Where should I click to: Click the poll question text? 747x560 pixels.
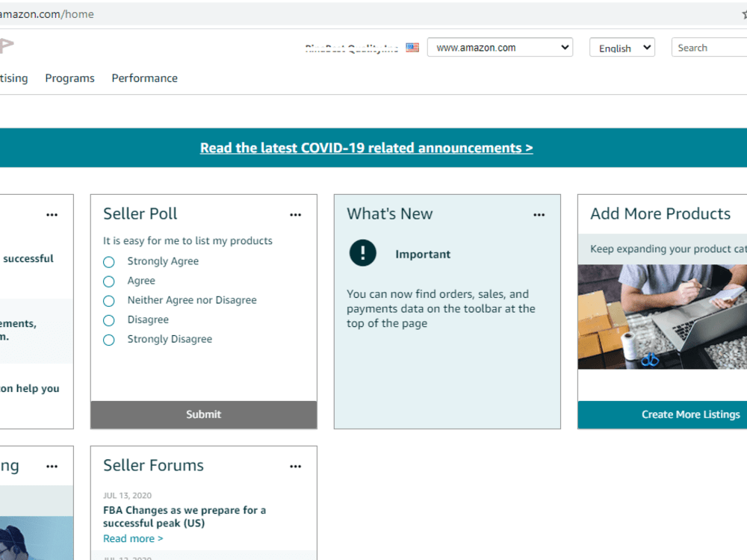187,241
